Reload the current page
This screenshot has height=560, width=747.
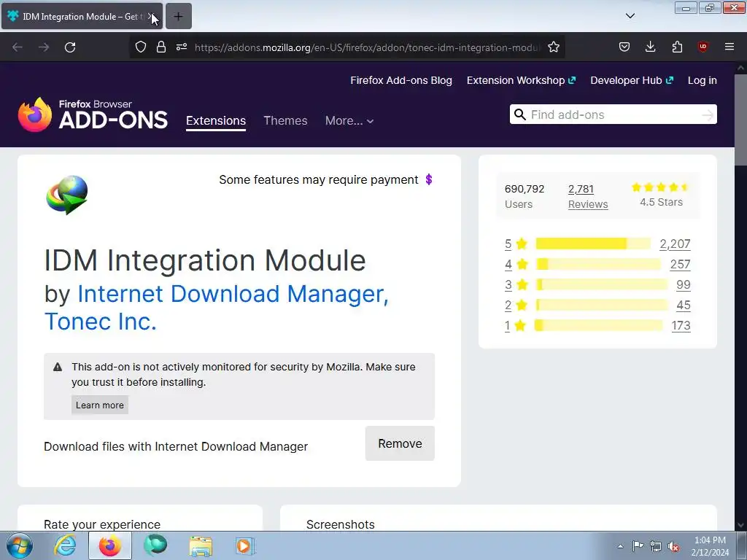click(x=70, y=47)
